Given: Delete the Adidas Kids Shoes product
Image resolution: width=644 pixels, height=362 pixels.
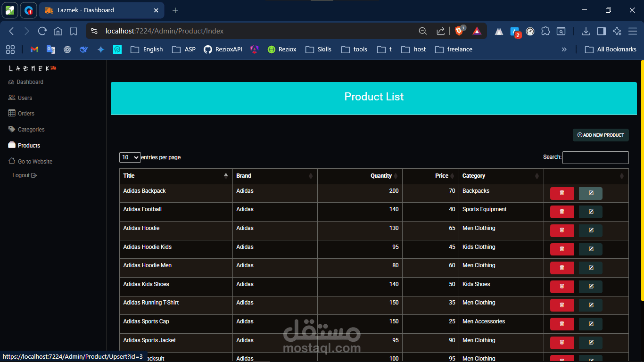Looking at the screenshot, I should [x=562, y=287].
